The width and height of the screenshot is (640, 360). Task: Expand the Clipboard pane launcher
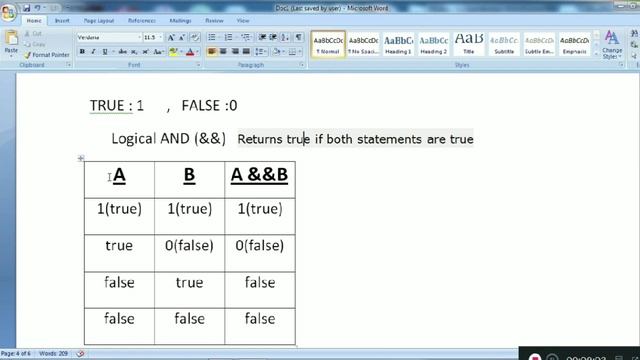(68, 65)
